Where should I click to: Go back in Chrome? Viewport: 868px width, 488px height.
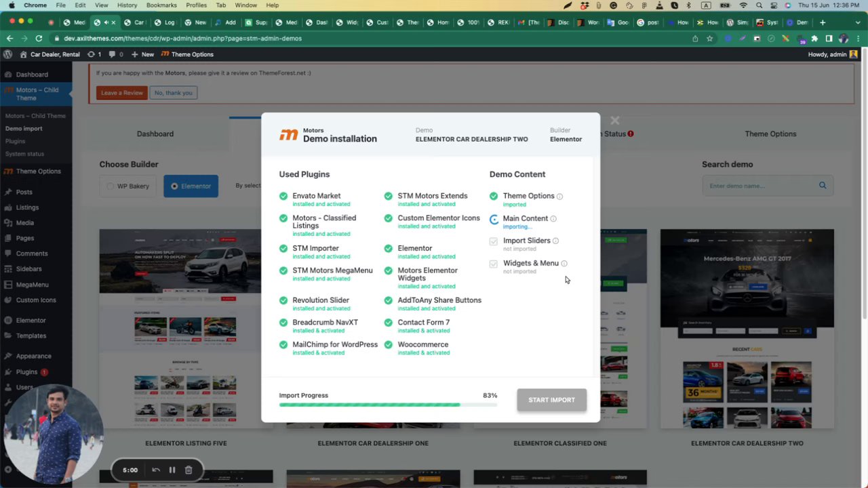point(9,39)
